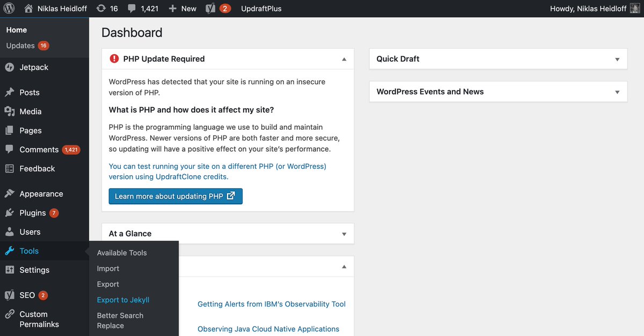644x336 pixels.
Task: Expand the WordPress Events and News panel
Action: (617, 92)
